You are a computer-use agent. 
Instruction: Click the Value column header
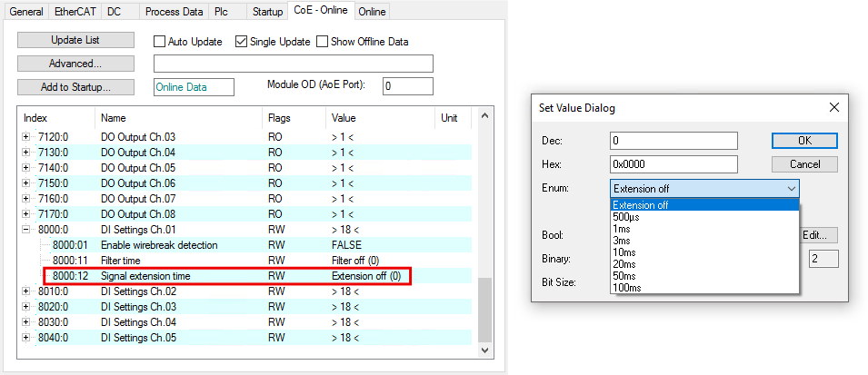pos(380,118)
